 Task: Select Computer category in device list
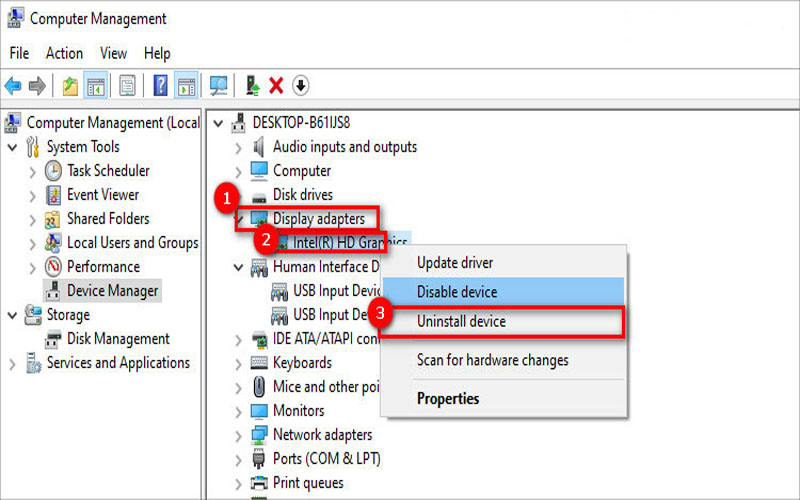302,171
